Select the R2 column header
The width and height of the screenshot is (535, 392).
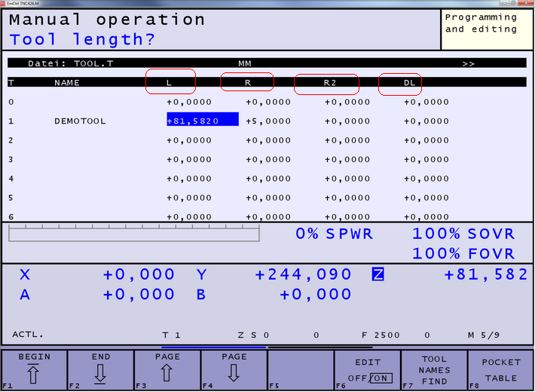(327, 82)
